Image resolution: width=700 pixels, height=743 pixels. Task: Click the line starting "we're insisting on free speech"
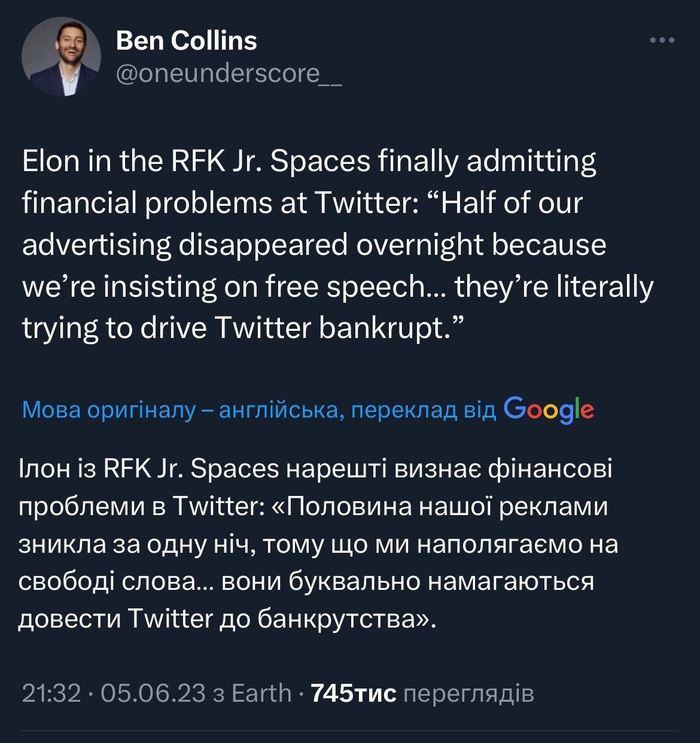pos(338,287)
